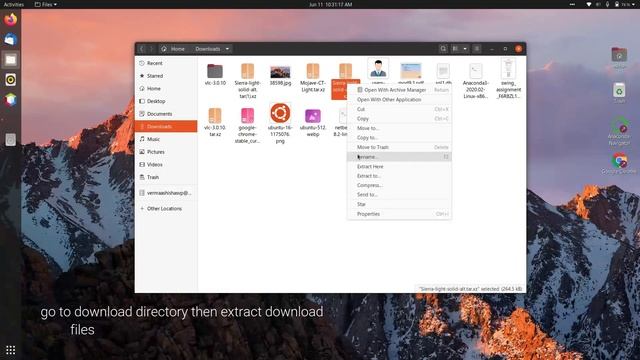Open Desktop in sidebar

[166, 101]
